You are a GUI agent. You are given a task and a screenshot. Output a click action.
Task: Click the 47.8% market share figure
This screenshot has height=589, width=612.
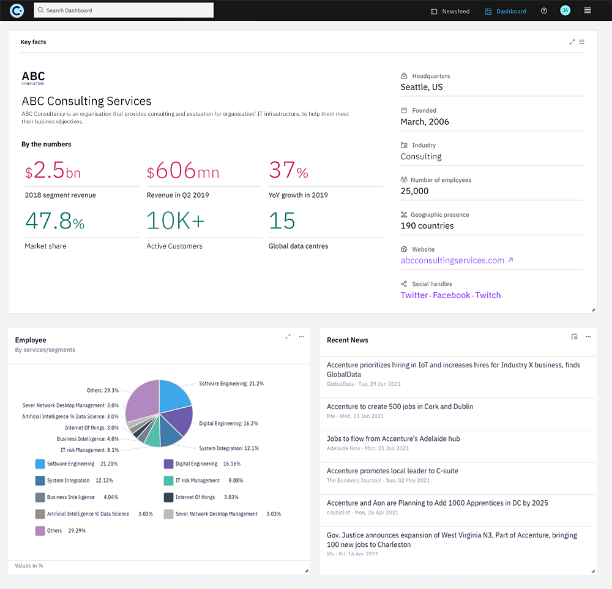[x=55, y=221]
